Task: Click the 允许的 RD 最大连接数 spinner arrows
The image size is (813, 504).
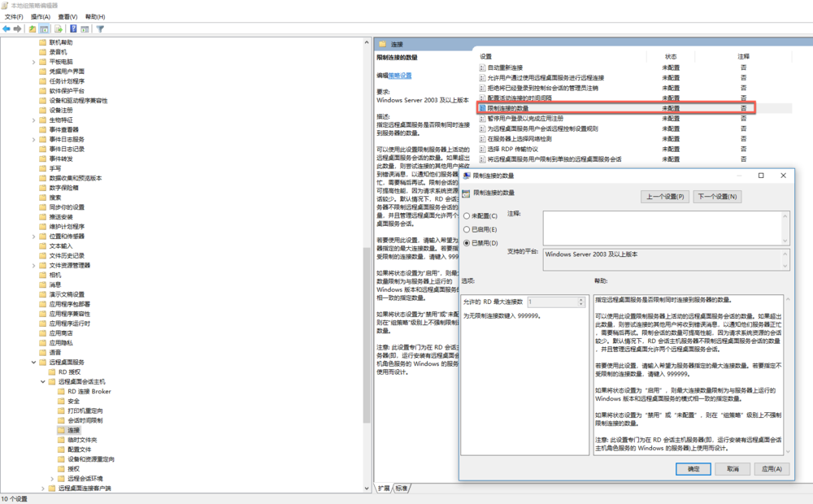Action: 581,302
